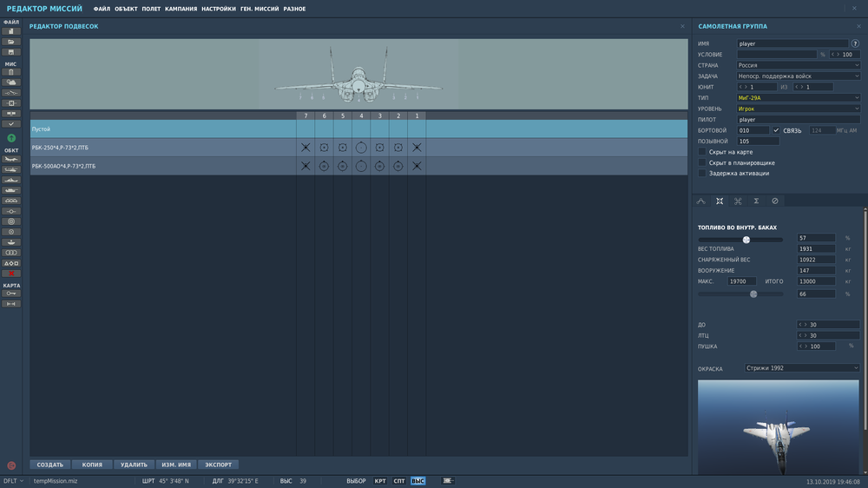Click СОЗДАТЬ button
868x488 pixels.
coord(49,465)
